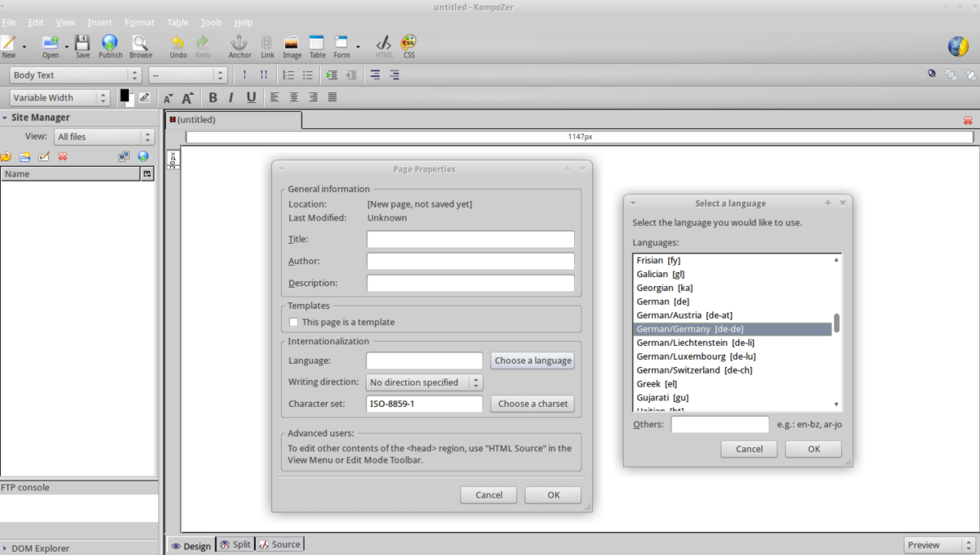Open the arrow dropdown next to New
This screenshot has height=555, width=980.
[x=24, y=47]
